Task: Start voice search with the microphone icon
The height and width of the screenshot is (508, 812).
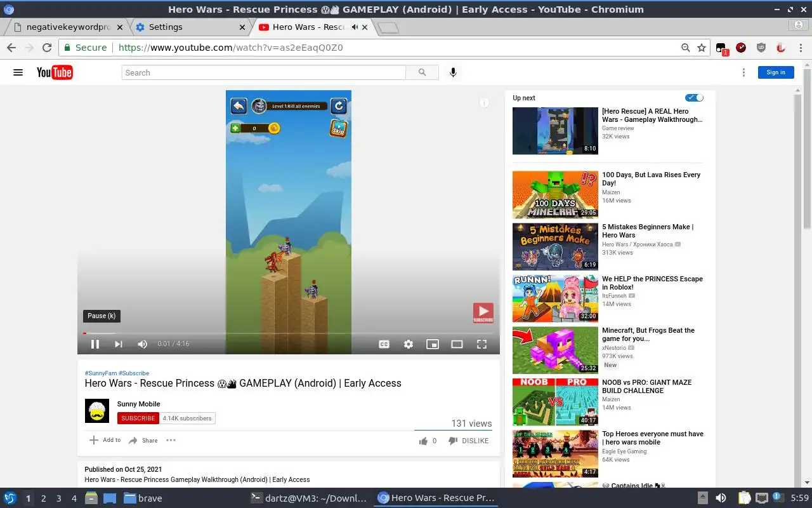Action: 453,72
